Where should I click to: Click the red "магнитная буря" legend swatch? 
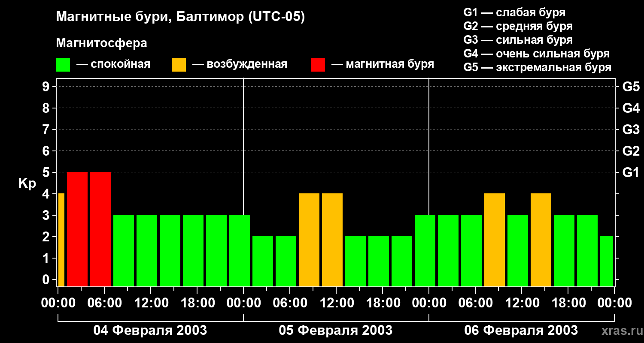318,65
